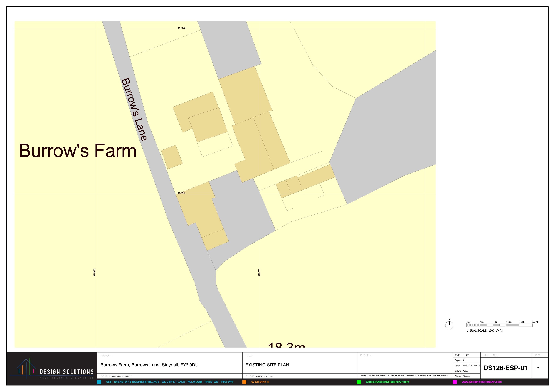Click the small square outbuilding beside Burrow's Lane
The image size is (555, 392).
pyautogui.click(x=172, y=157)
